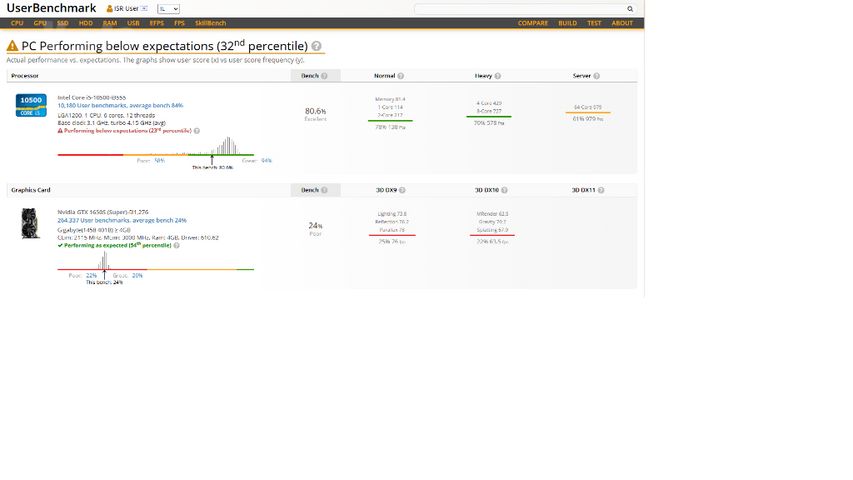Click help icon next to Server column
The width and height of the screenshot is (853, 480).
(x=596, y=76)
